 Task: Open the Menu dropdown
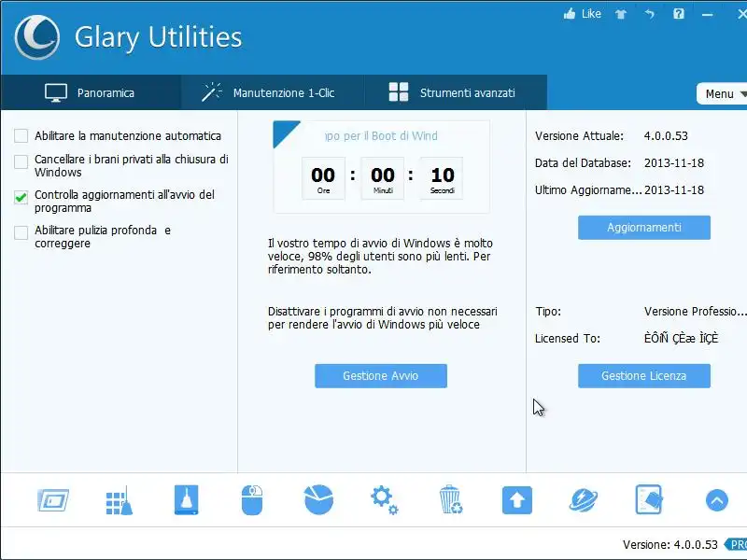pyautogui.click(x=722, y=94)
